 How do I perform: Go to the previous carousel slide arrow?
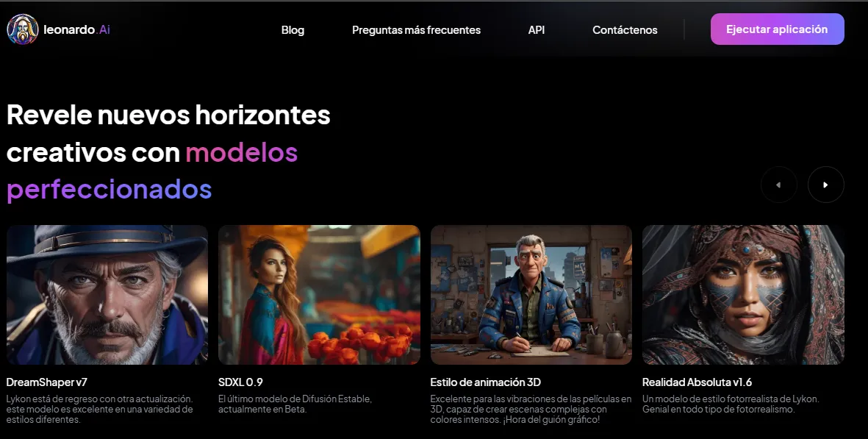point(778,185)
